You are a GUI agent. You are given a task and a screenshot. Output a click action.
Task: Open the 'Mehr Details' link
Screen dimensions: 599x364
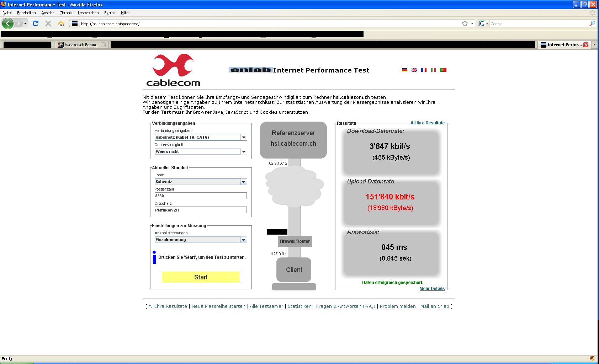(432, 289)
